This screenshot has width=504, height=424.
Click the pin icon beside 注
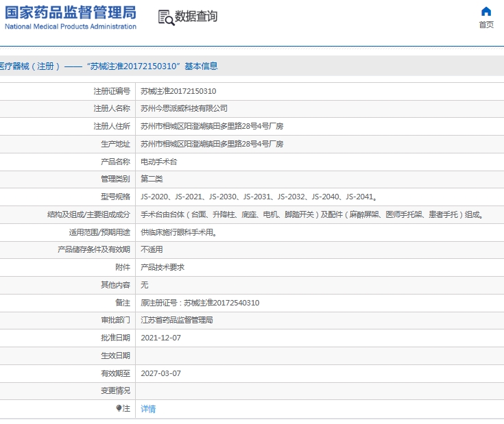point(119,408)
